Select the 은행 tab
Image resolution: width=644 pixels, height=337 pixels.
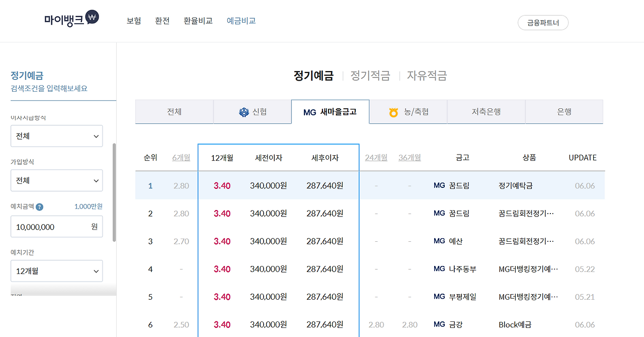(564, 112)
